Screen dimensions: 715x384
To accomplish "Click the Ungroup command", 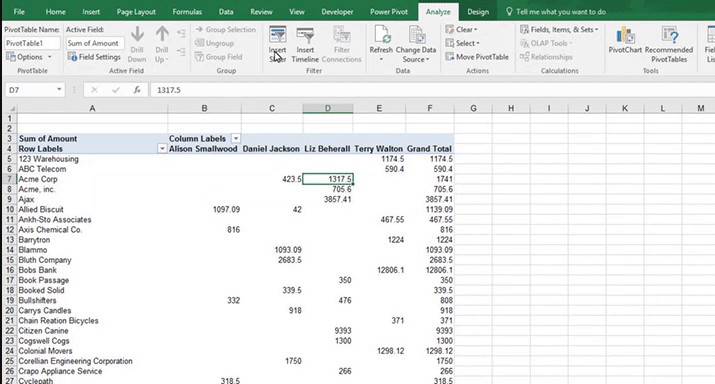I will [x=214, y=43].
